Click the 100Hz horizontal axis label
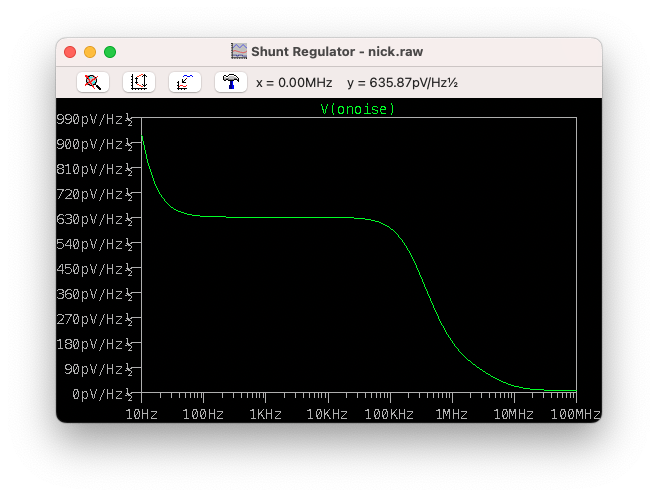Viewport: 658px width, 497px height. tap(203, 415)
